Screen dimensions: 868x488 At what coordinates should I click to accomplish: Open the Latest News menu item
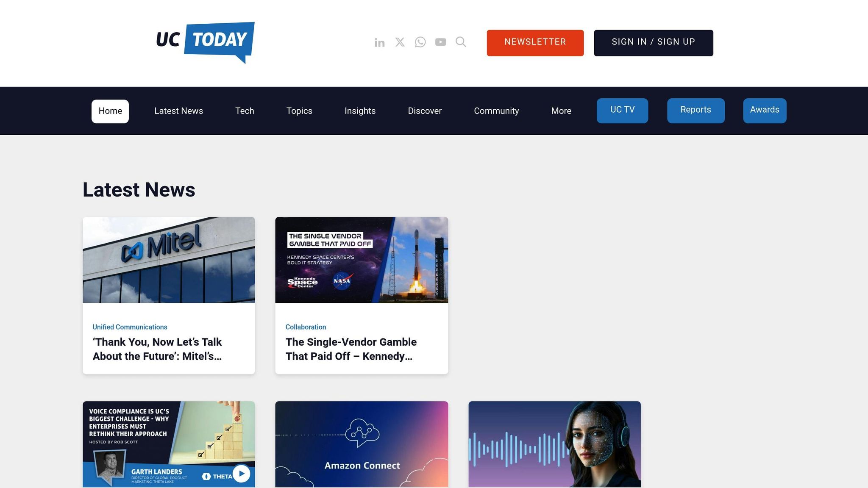coord(178,111)
